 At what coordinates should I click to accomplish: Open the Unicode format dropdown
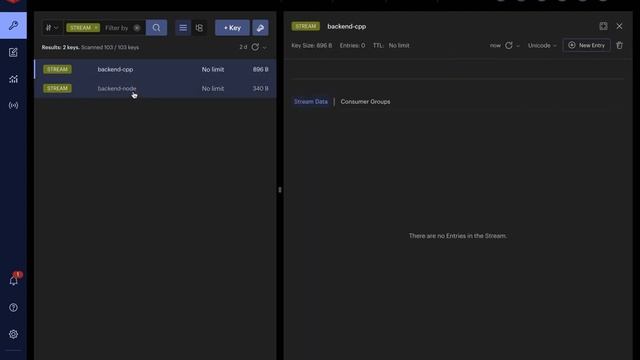pos(542,45)
